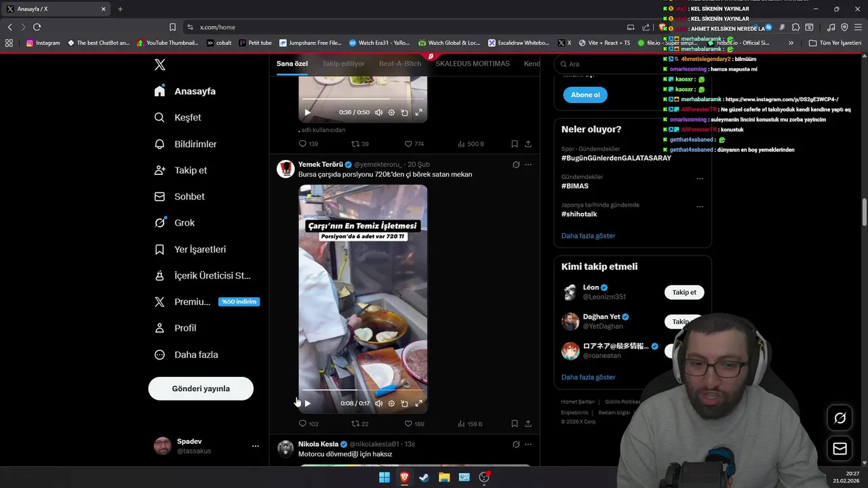Viewport: 868px width, 488px height.
Task: Open more options for #shihotalk trend
Action: (700, 207)
